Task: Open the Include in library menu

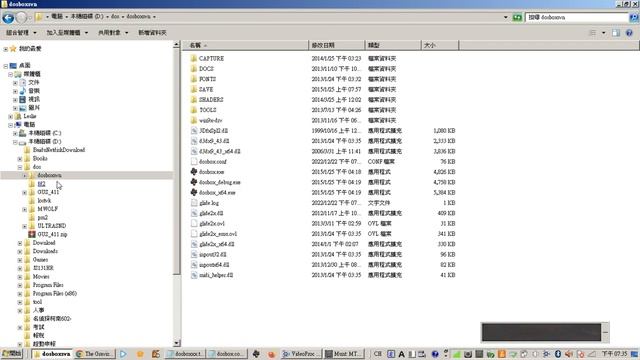Action: pyautogui.click(x=67, y=33)
